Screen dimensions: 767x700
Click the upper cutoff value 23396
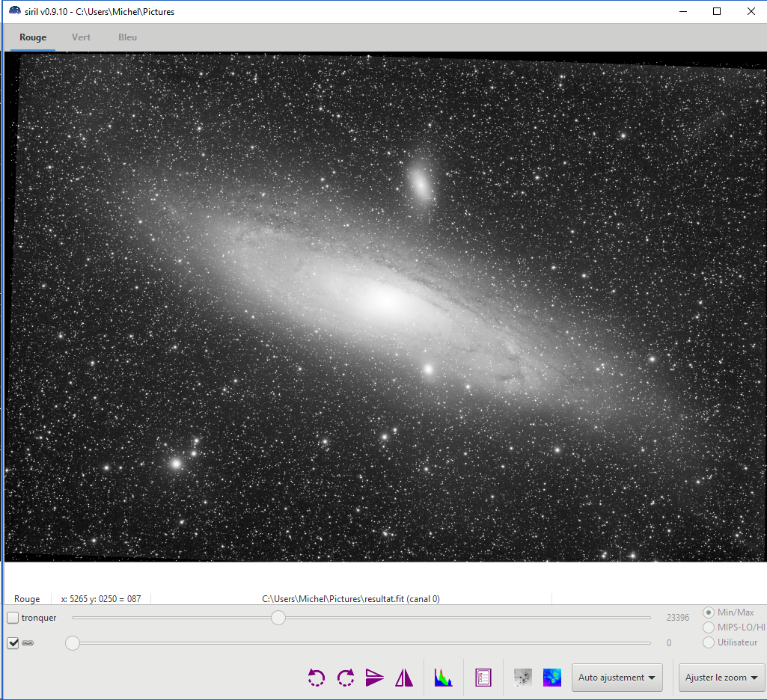click(677, 618)
